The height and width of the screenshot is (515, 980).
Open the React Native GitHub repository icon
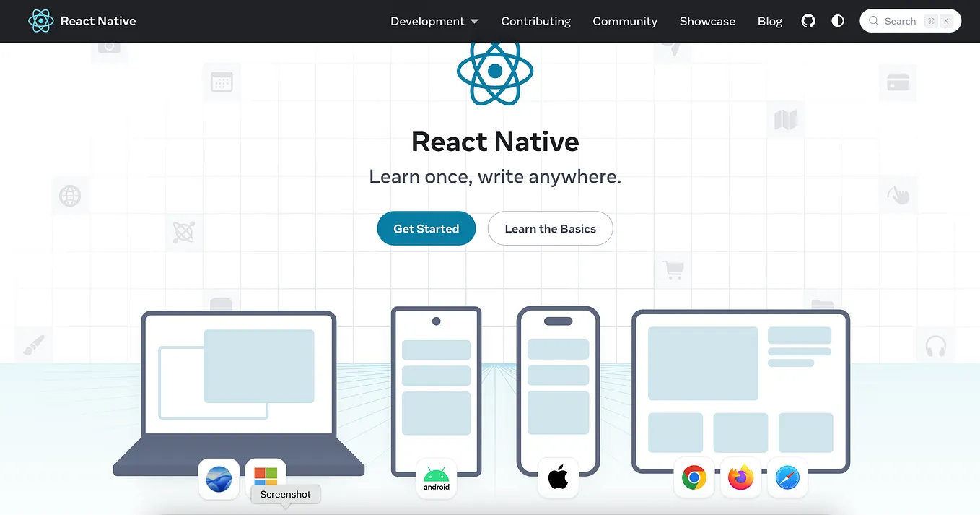[x=808, y=21]
